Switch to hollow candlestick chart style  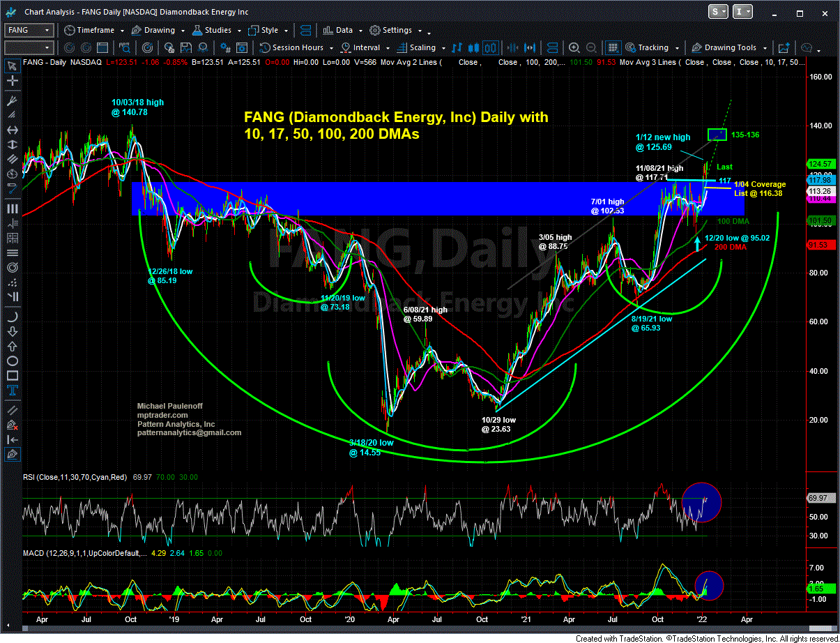490,47
